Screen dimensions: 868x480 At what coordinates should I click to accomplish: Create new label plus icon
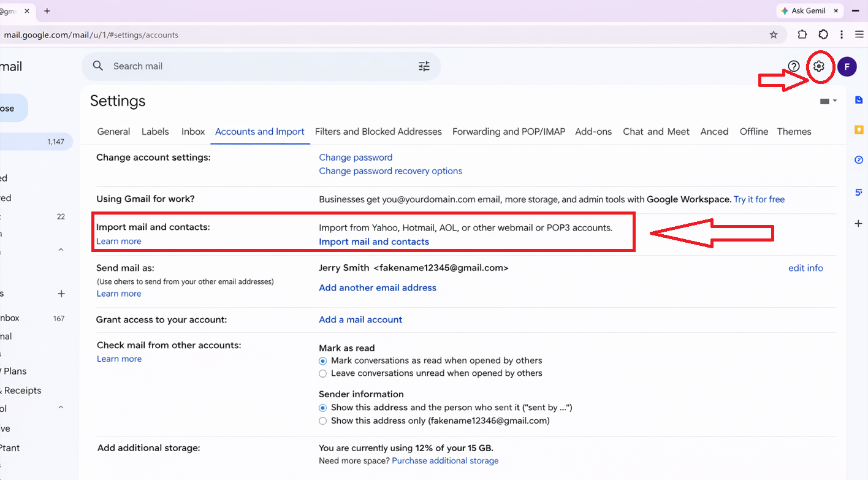click(x=61, y=294)
